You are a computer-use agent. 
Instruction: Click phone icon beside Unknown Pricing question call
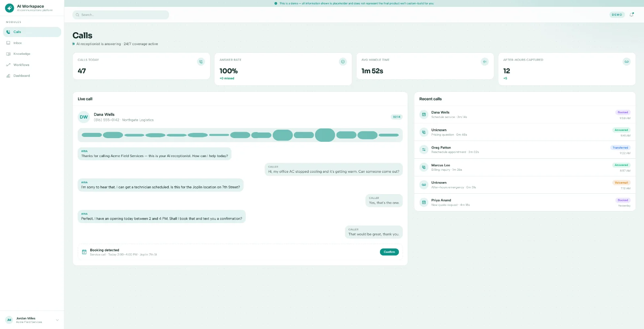point(424,132)
